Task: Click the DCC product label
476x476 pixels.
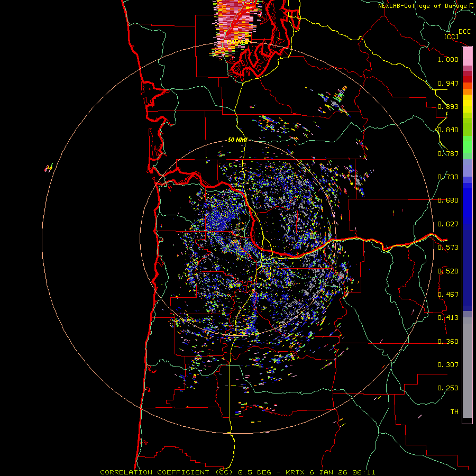Action: click(x=464, y=32)
